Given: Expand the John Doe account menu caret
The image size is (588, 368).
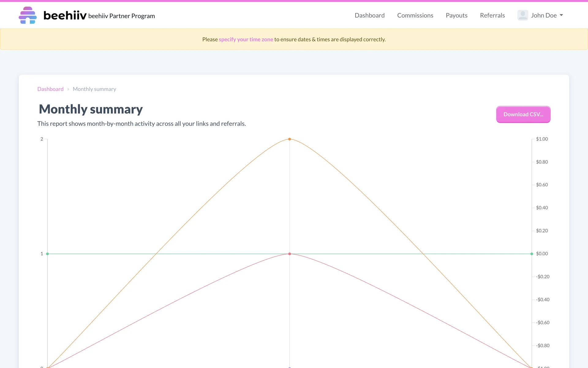Looking at the screenshot, I should (x=561, y=15).
